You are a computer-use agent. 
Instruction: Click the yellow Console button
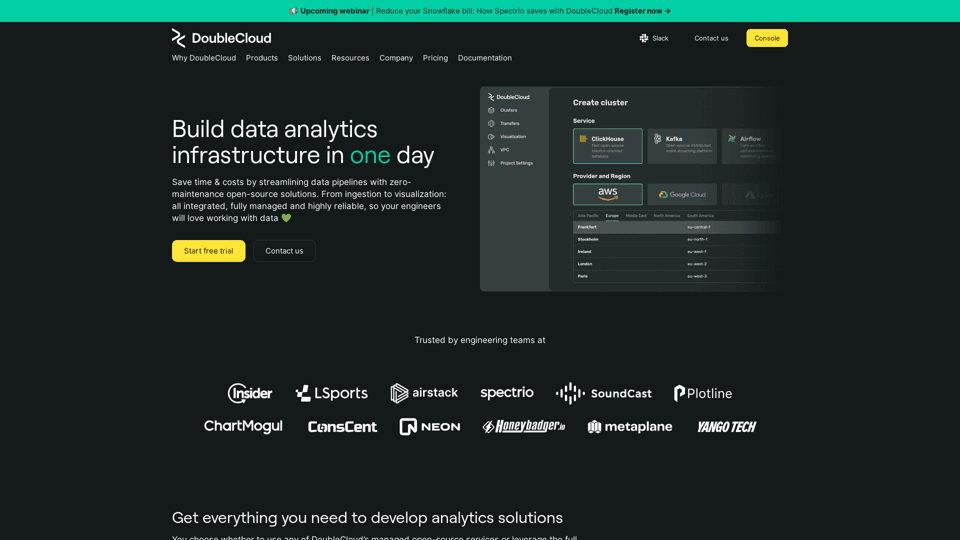(x=767, y=38)
